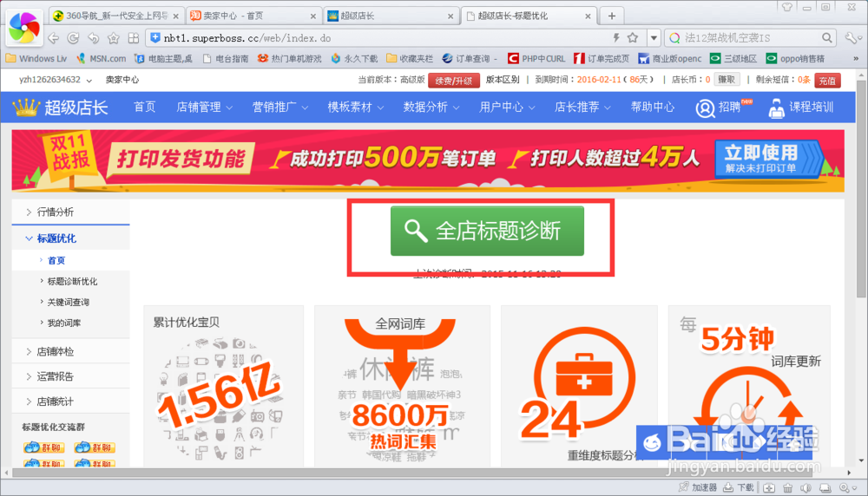This screenshot has height=496, width=868.
Task: Click the 全店标题诊断 button
Action: click(x=487, y=231)
